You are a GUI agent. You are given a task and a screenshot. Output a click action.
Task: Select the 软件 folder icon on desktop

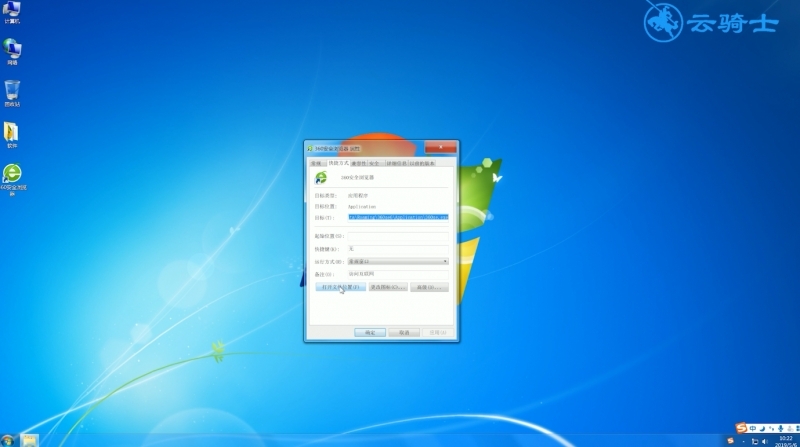pos(12,135)
